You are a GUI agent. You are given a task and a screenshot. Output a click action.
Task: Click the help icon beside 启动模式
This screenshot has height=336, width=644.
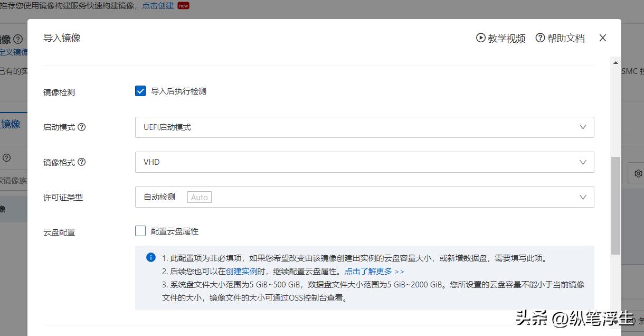click(x=82, y=127)
